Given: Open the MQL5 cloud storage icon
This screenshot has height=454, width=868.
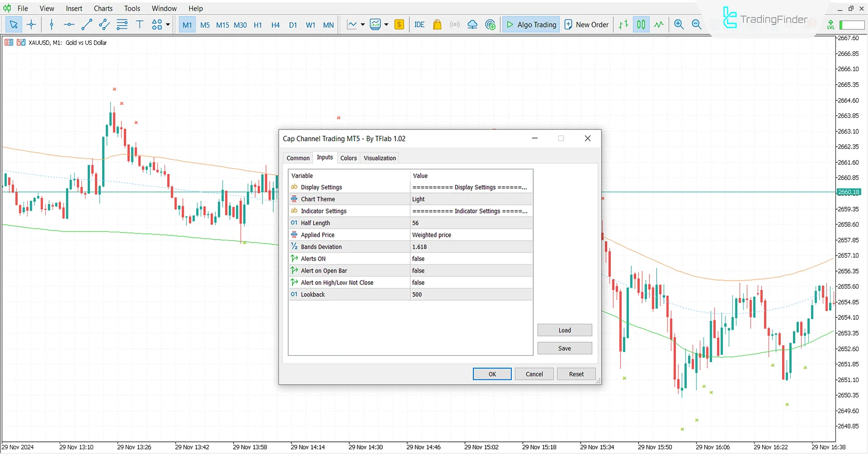Looking at the screenshot, I should [472, 24].
